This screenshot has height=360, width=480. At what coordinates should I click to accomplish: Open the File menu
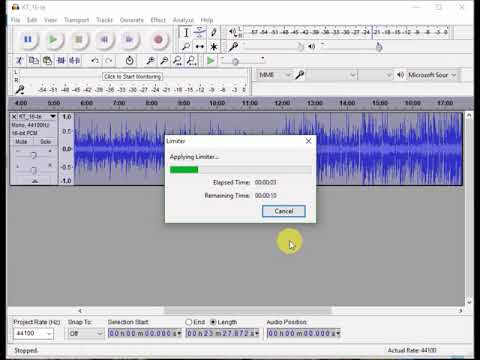click(16, 20)
